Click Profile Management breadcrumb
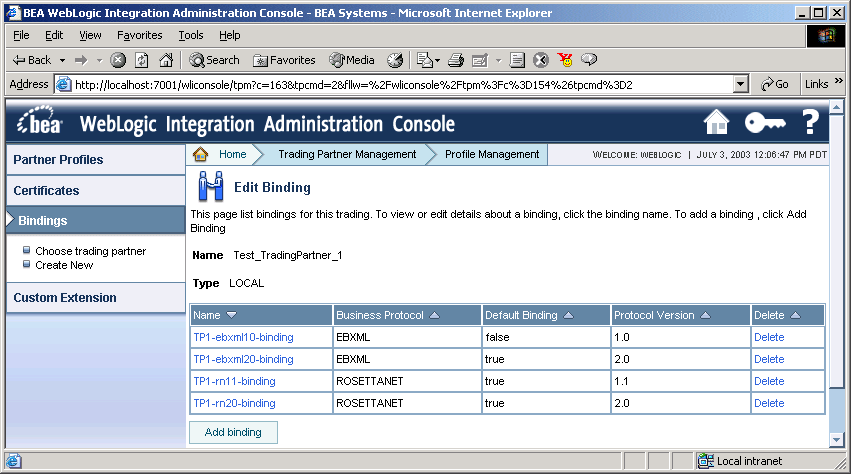The image size is (851, 474). pos(492,154)
